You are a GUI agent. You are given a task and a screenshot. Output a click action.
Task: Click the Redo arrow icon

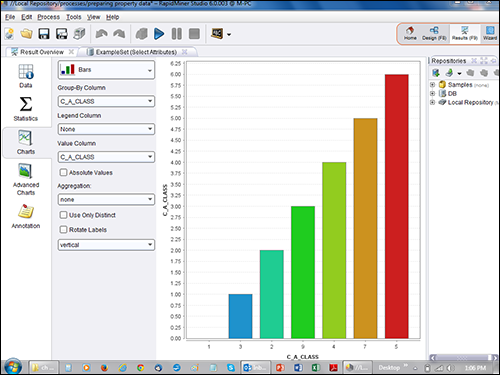coord(119,34)
